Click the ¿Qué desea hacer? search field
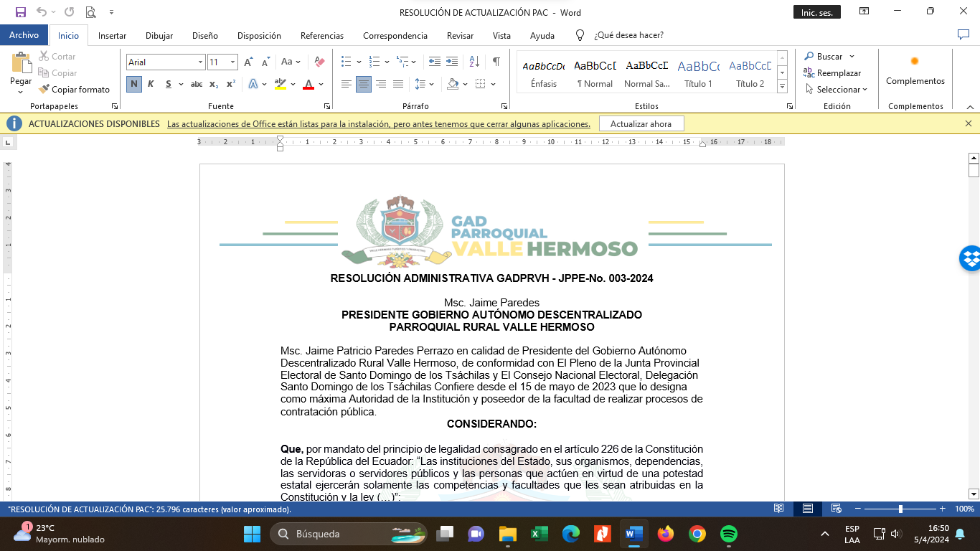 point(628,35)
